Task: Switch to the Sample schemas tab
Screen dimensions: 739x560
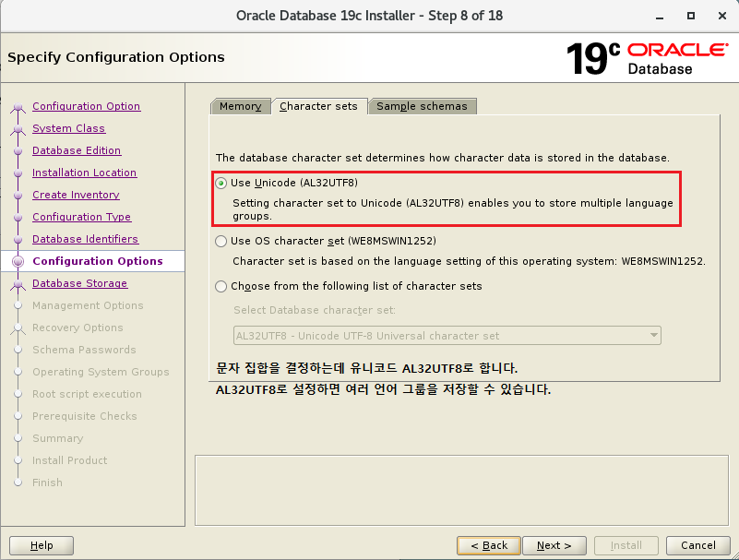Action: click(x=422, y=106)
